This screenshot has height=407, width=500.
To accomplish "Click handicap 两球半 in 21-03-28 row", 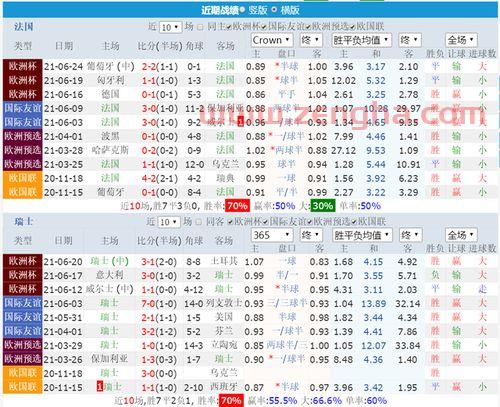I will coord(288,150).
